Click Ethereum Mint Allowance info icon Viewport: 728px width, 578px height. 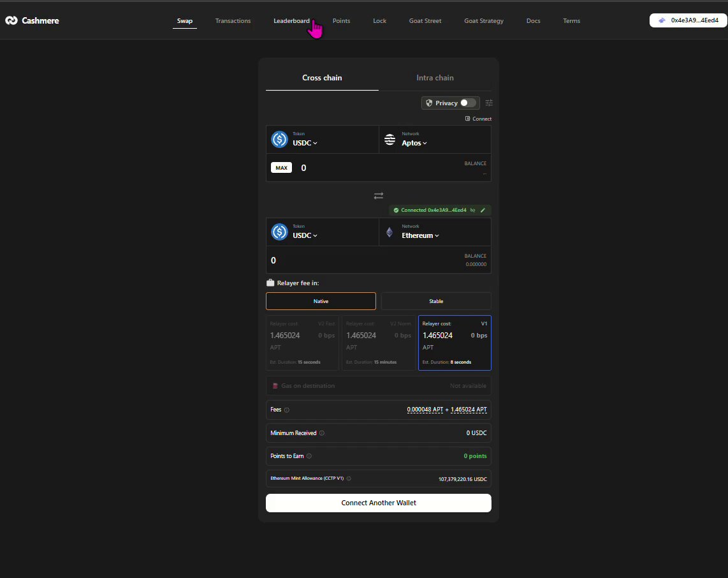pos(349,478)
